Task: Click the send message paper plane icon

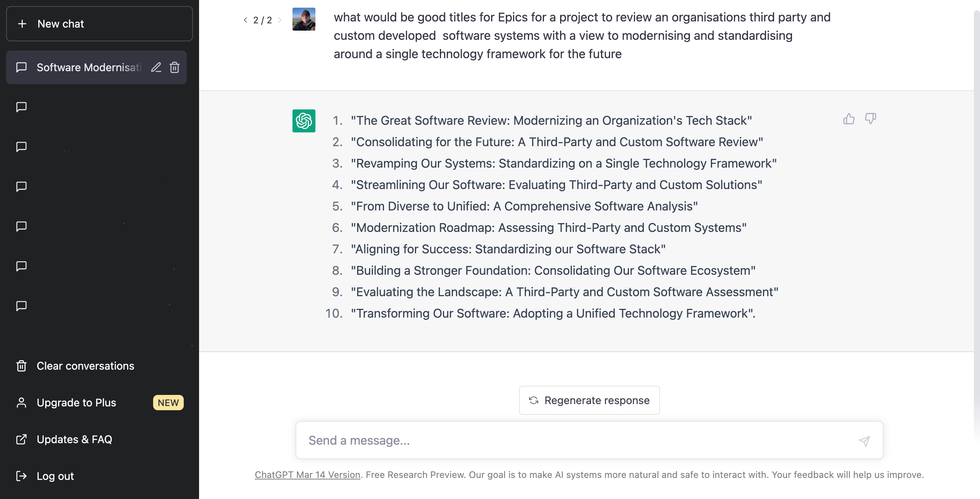Action: pyautogui.click(x=865, y=441)
